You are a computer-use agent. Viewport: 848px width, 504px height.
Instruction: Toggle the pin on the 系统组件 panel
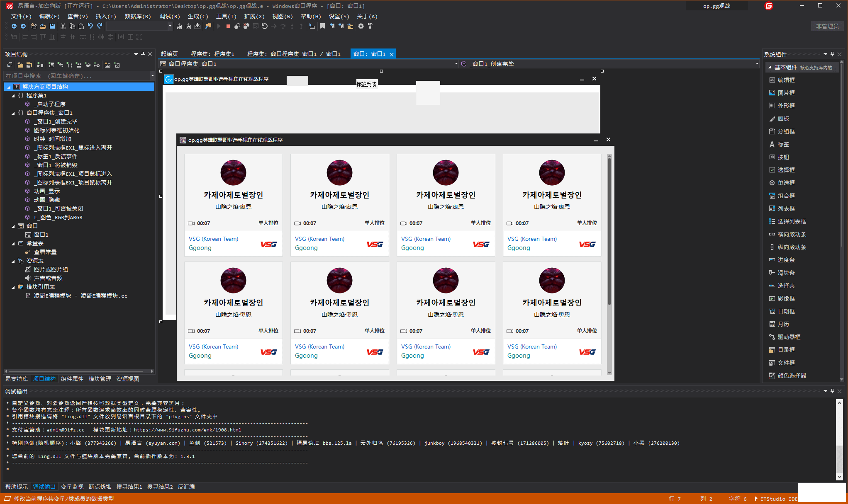832,54
